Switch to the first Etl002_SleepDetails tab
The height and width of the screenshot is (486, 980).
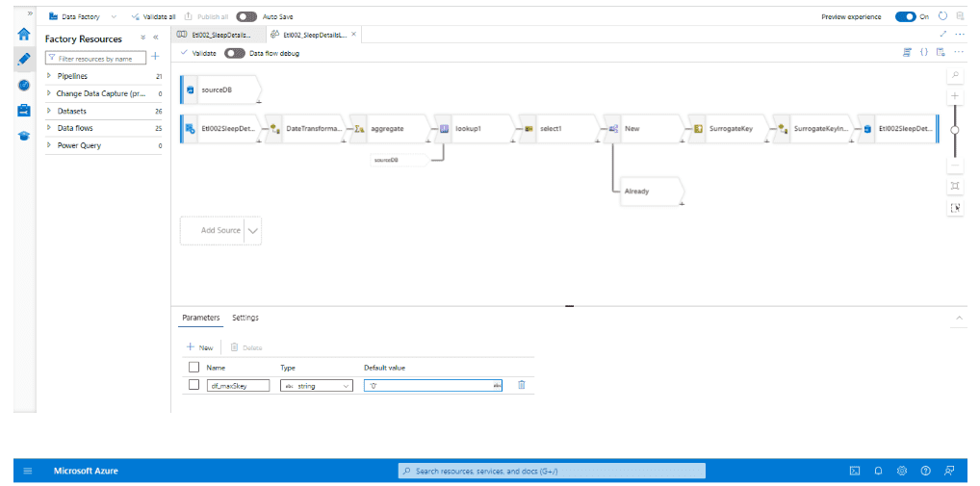coord(219,35)
